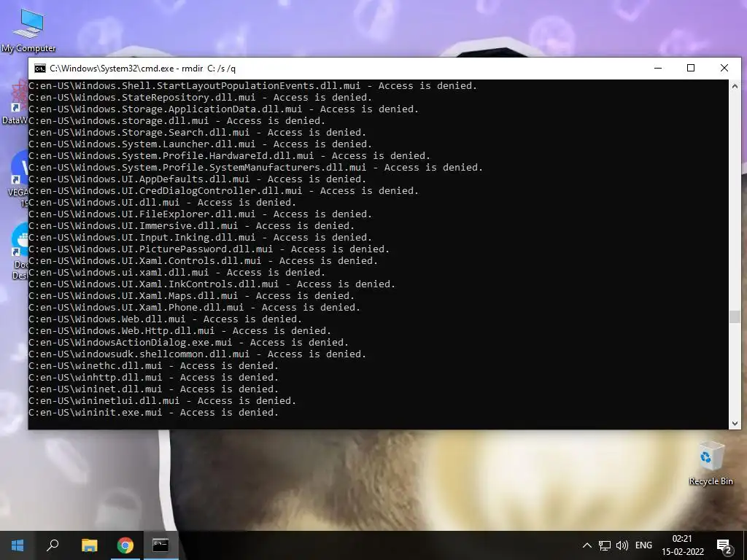Viewport: 747px width, 560px height.
Task: Click the line 'Windows.Storage.ApplicationData.dll.mui'
Action: pyautogui.click(x=223, y=109)
